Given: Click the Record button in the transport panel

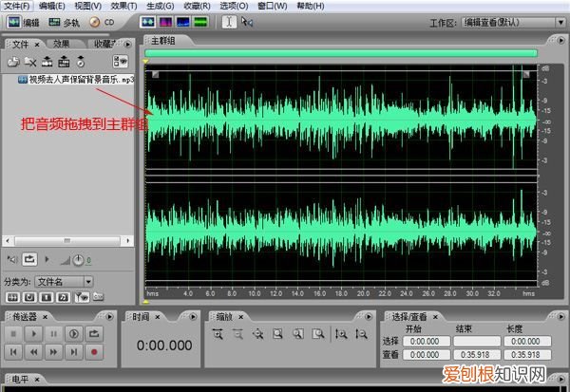Looking at the screenshot, I should (x=95, y=351).
